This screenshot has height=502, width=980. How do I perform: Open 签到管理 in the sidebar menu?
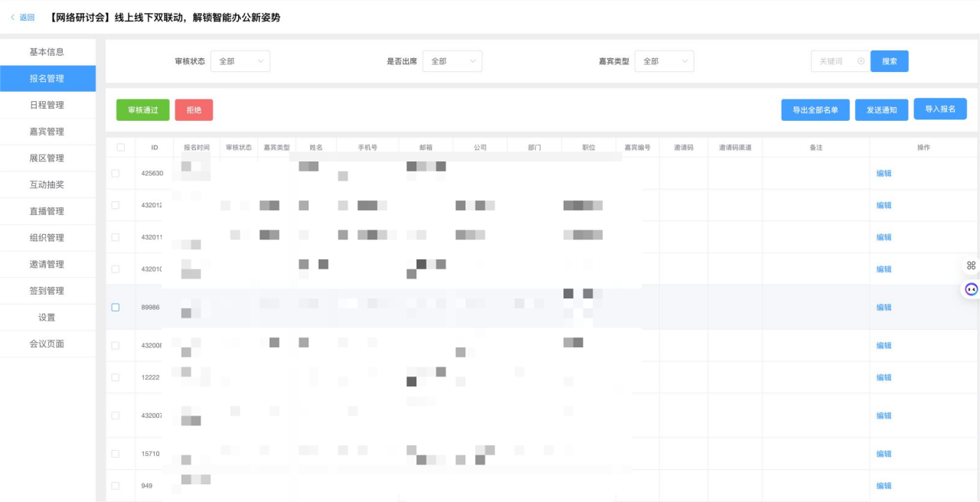coord(47,291)
